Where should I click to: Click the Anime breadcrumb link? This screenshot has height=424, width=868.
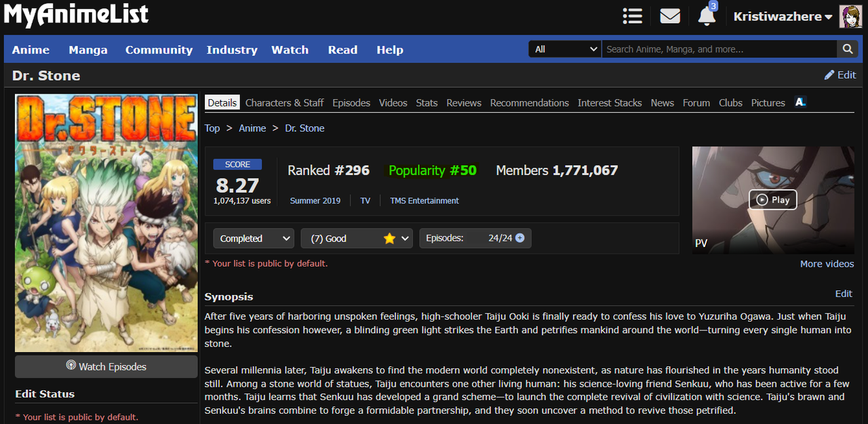(x=252, y=128)
